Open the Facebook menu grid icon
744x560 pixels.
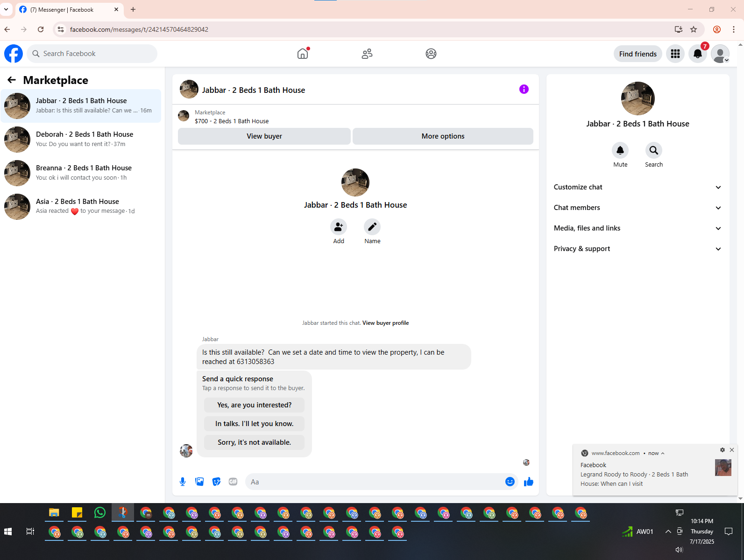tap(675, 54)
